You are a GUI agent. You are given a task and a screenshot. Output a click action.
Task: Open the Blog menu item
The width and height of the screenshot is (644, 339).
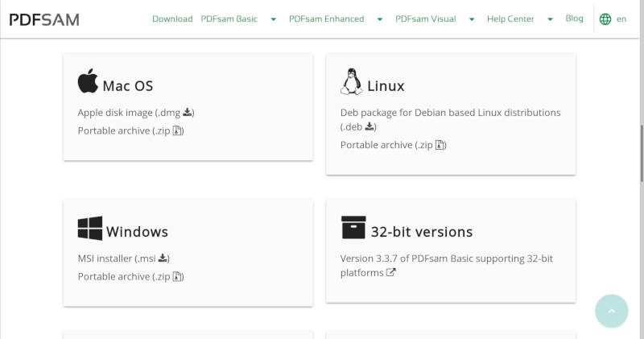click(574, 19)
